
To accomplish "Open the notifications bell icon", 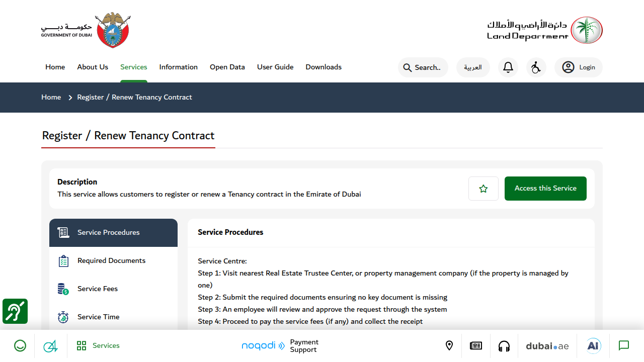I will pos(508,67).
